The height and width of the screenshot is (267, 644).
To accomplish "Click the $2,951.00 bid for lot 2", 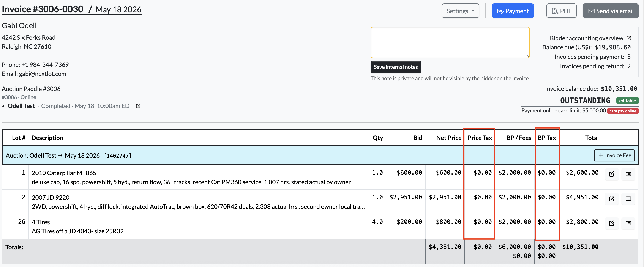I will pos(406,197).
